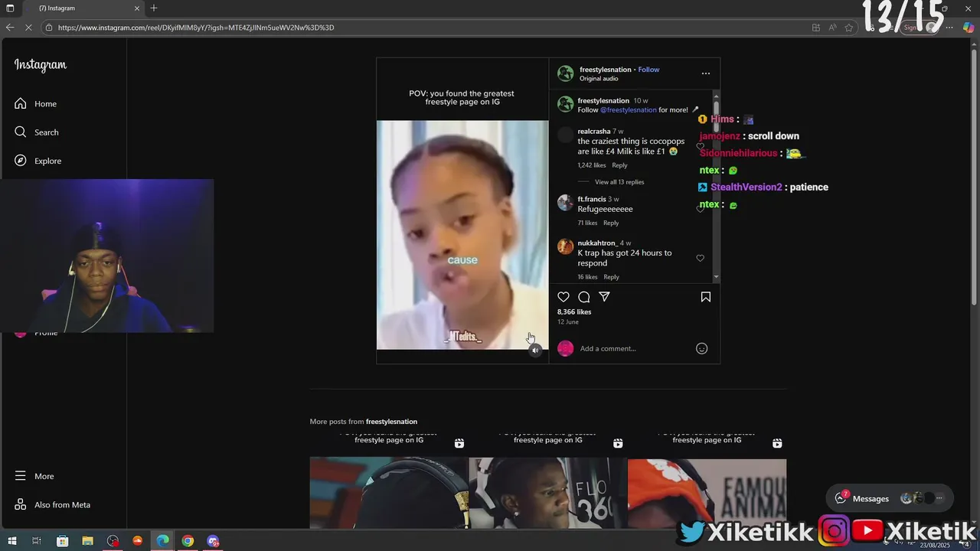Image resolution: width=980 pixels, height=551 pixels.
Task: Open the emoji picker in comment box
Action: coord(701,348)
